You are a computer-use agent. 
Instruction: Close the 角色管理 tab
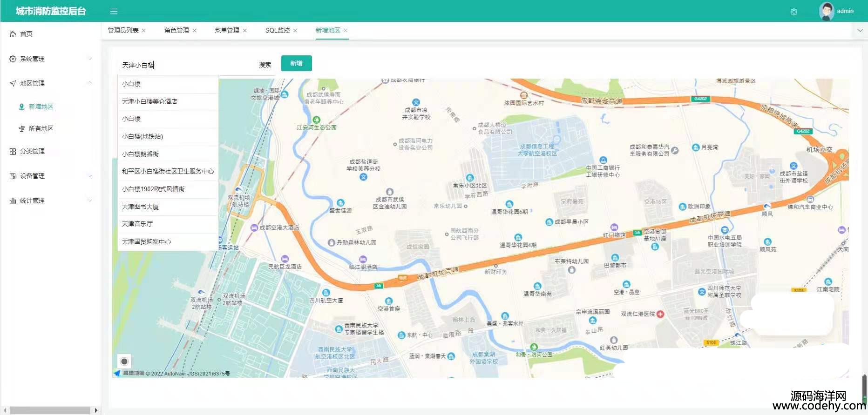195,30
